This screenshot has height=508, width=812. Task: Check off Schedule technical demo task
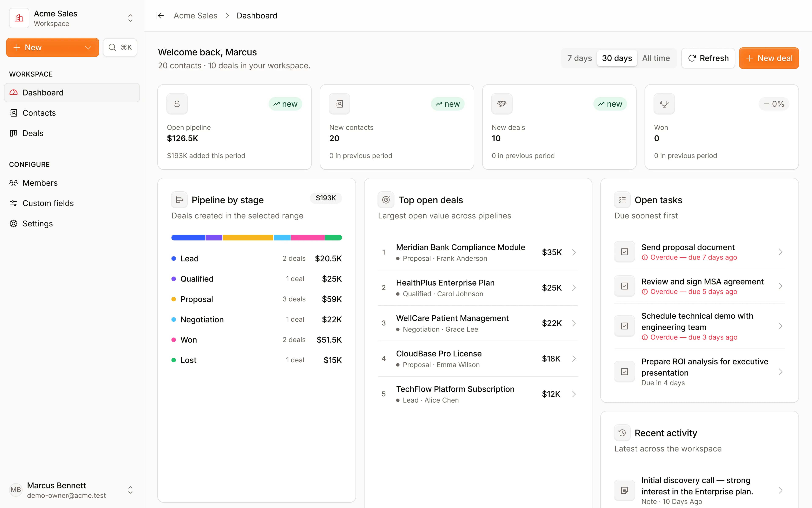[624, 326]
